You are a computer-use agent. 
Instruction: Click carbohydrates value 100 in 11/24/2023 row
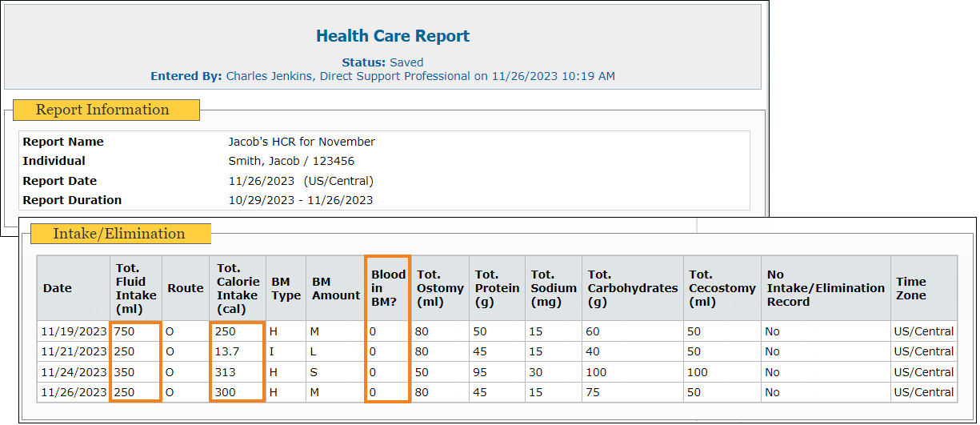(x=633, y=372)
